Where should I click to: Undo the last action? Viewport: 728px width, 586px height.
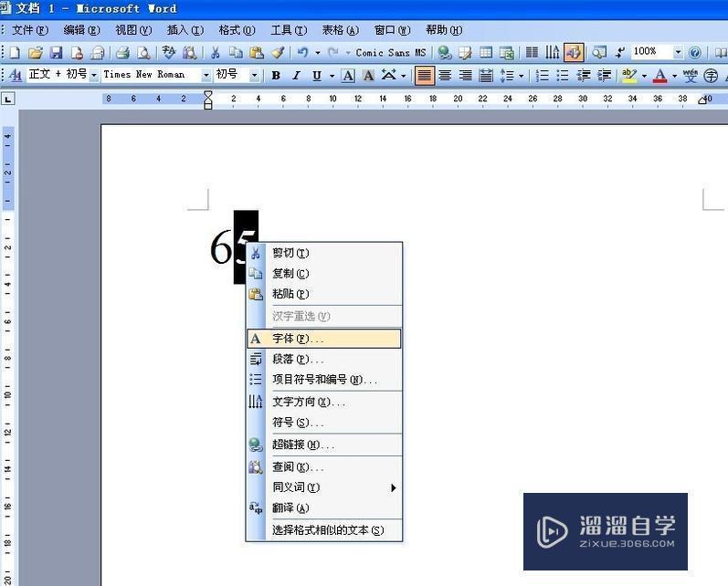coord(302,52)
